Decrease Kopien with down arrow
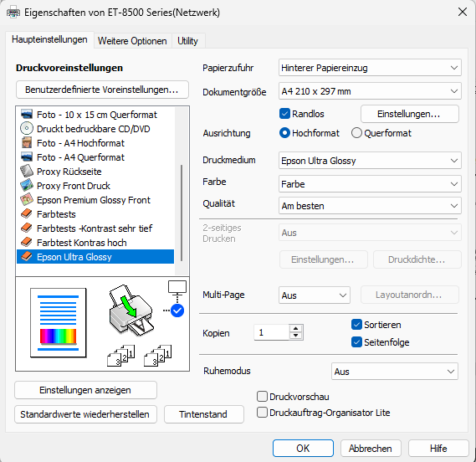476x462 pixels. (x=295, y=336)
